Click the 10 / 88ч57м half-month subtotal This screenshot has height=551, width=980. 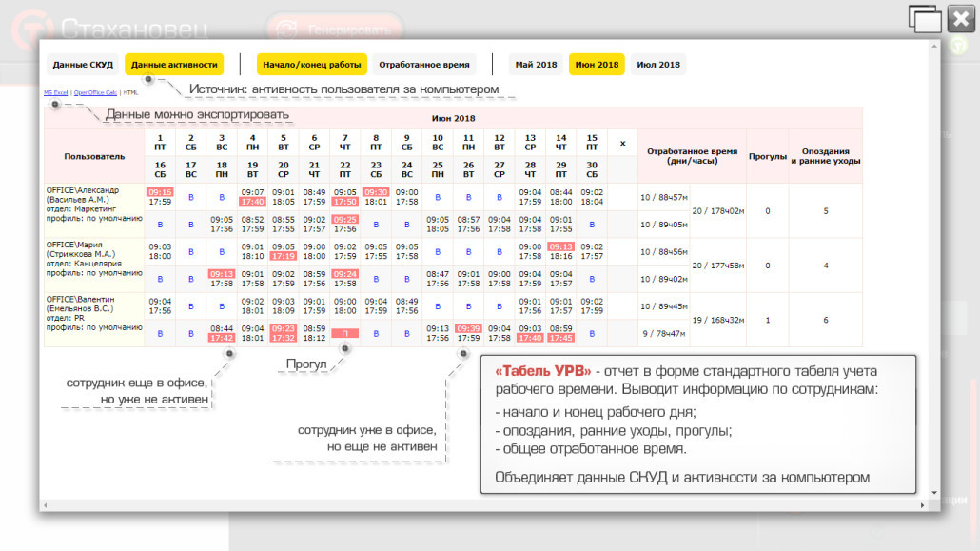[664, 197]
